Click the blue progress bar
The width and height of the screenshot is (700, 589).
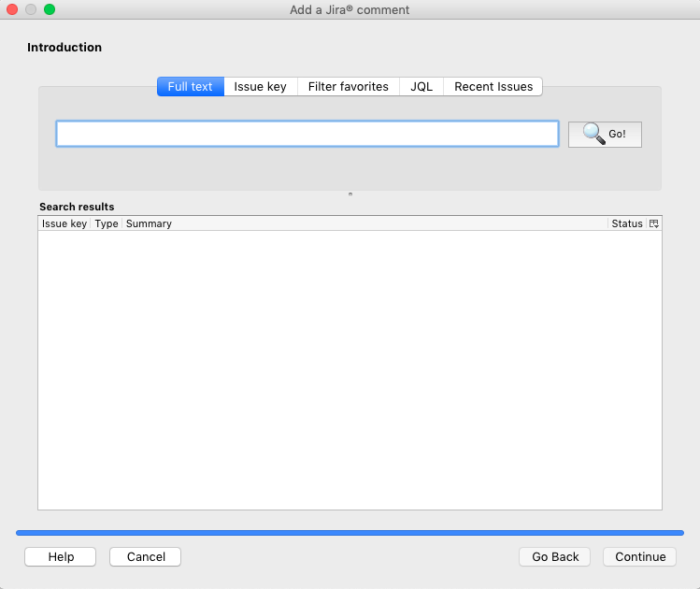click(350, 533)
